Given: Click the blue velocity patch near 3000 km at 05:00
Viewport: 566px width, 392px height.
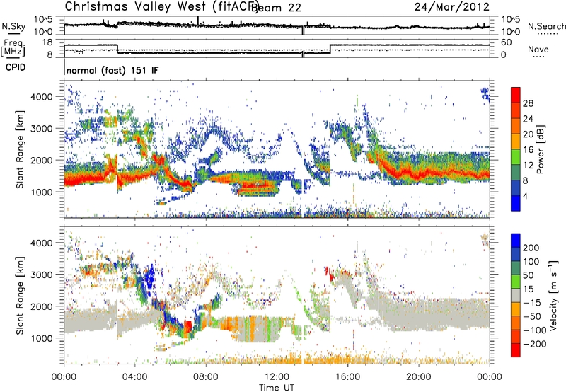Looking at the screenshot, I should [149, 277].
